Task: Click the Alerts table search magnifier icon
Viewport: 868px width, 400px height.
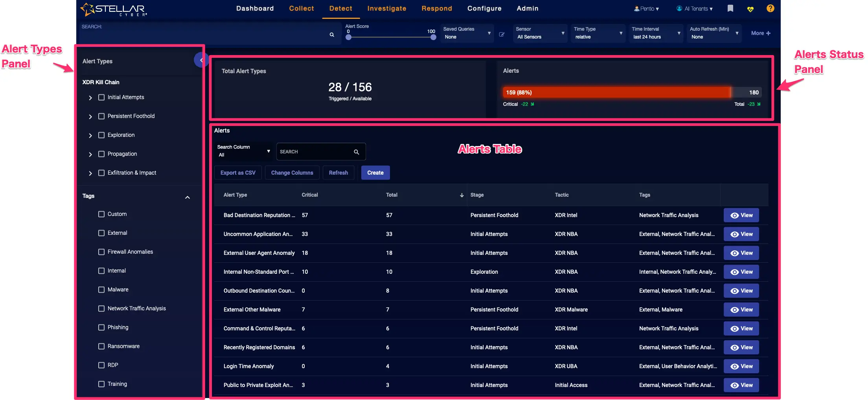Action: [x=356, y=152]
